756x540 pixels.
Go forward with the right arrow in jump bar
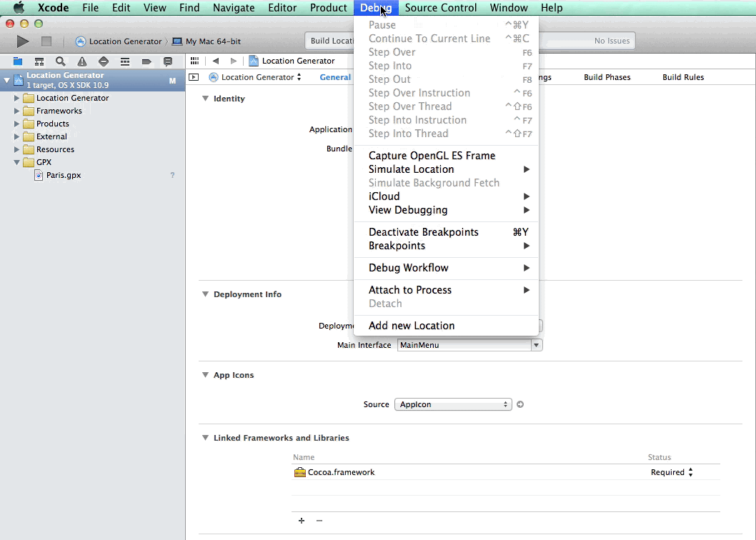tap(234, 61)
